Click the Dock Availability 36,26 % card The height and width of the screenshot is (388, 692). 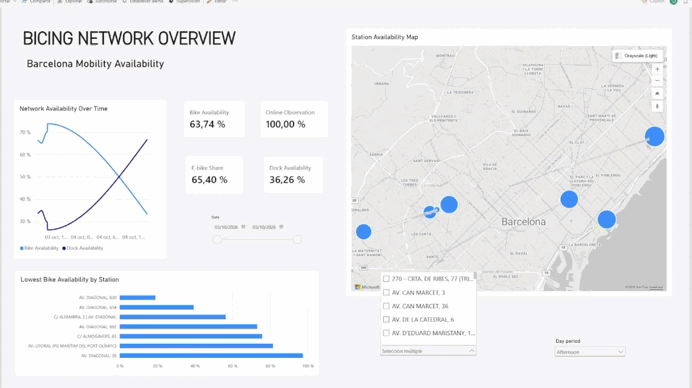coord(293,175)
